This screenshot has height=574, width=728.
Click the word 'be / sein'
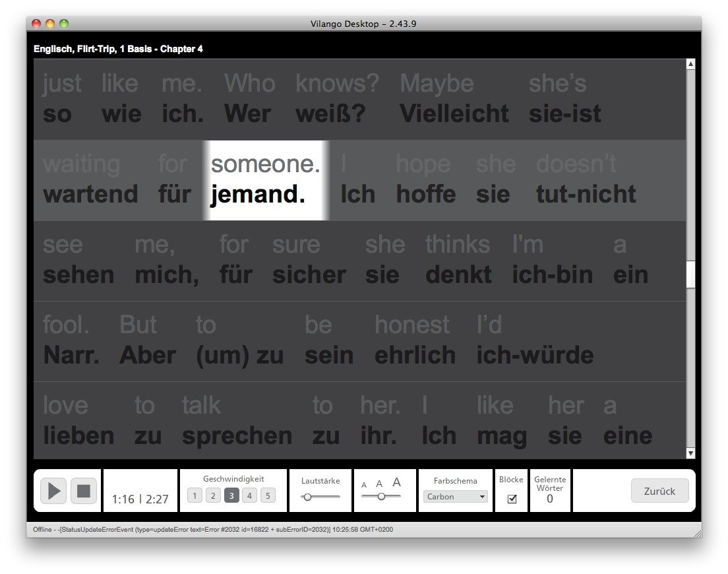click(329, 340)
